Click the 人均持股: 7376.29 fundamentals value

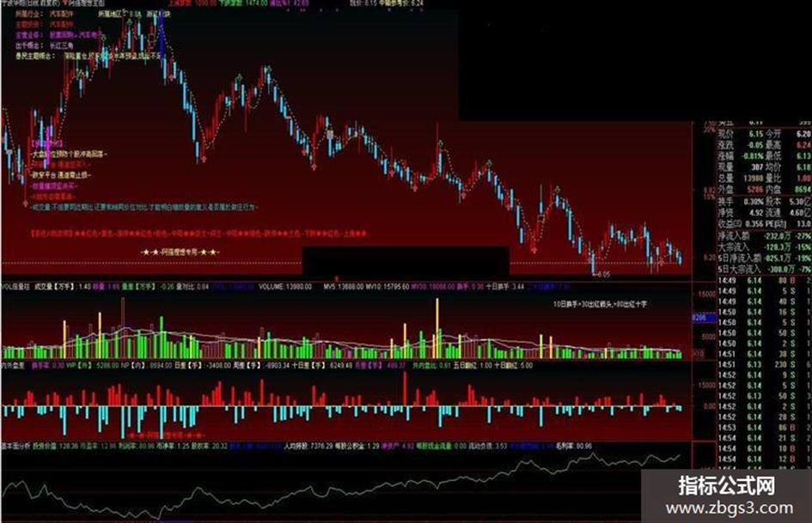pos(308,446)
